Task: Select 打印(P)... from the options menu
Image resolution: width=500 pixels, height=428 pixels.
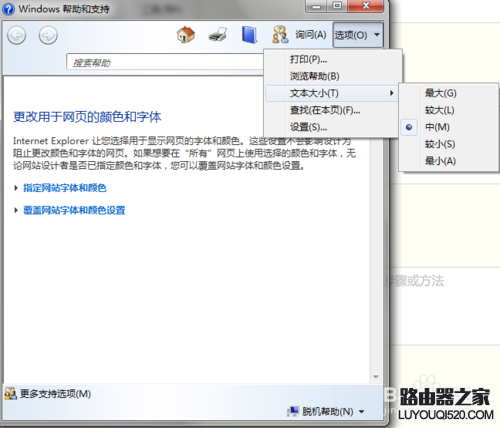Action: pos(333,59)
